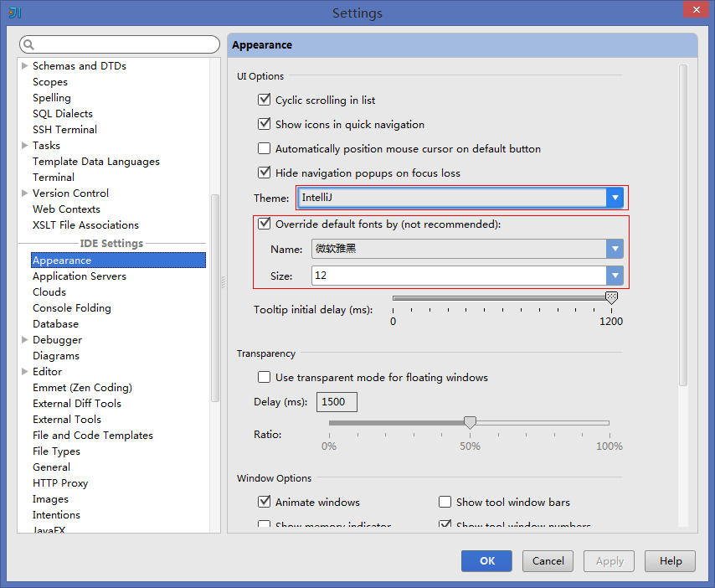Click the settings search input field
This screenshot has width=715, height=588.
click(120, 44)
